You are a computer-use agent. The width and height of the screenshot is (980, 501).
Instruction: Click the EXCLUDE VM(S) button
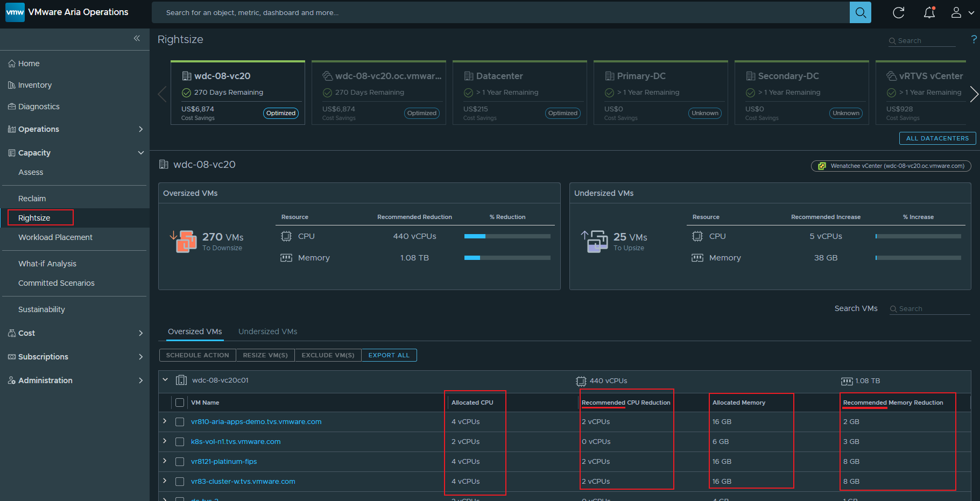point(328,355)
